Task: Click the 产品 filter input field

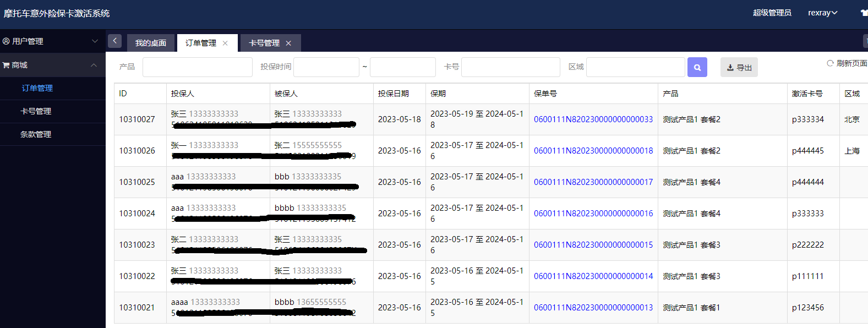Action: coord(197,67)
